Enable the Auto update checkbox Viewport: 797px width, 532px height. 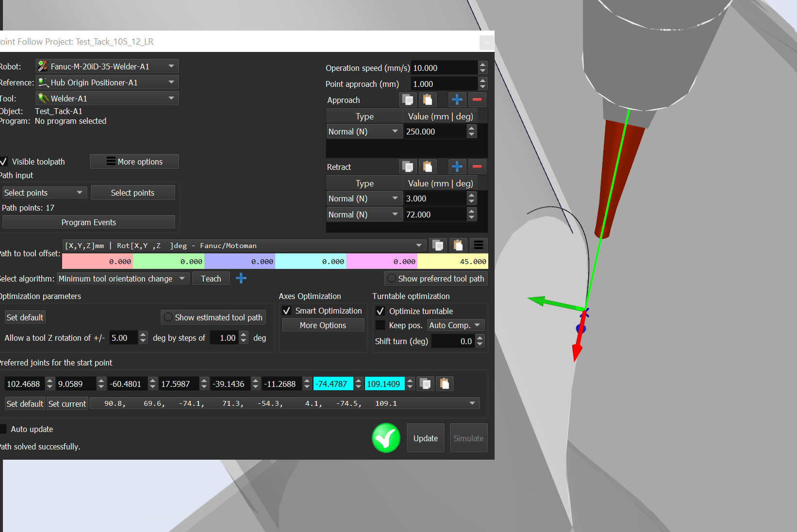pos(4,429)
